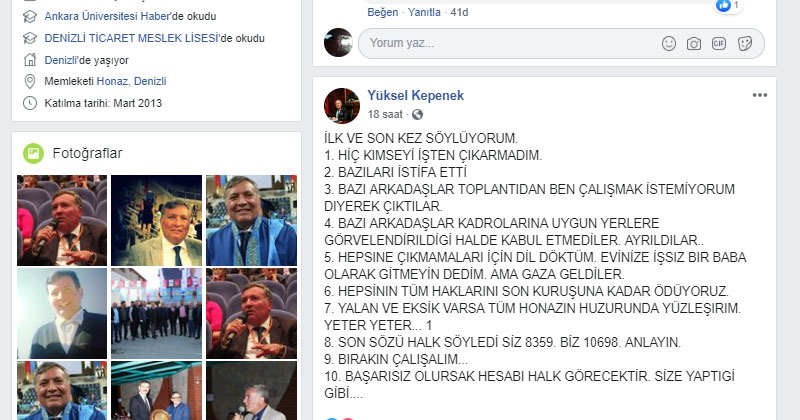Click the Yanıtla reply link
This screenshot has height=420, width=800.
[424, 12]
